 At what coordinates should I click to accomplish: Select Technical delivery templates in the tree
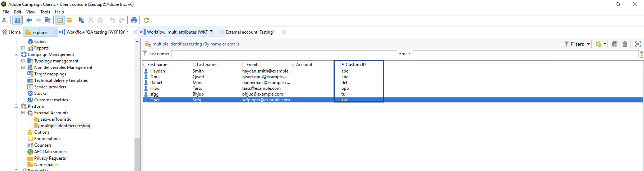pos(61,80)
